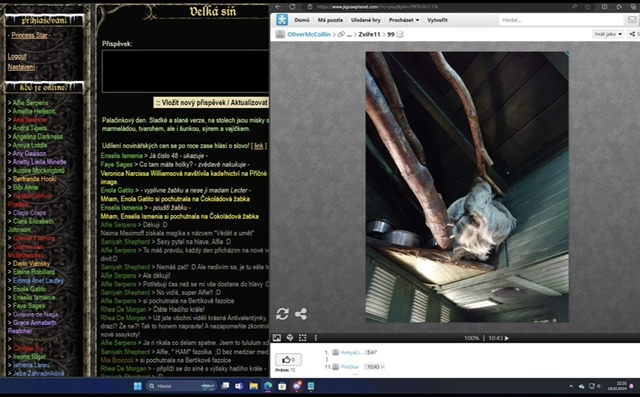Go to the Má puzzle page
This screenshot has height=397, width=640.
coord(330,20)
